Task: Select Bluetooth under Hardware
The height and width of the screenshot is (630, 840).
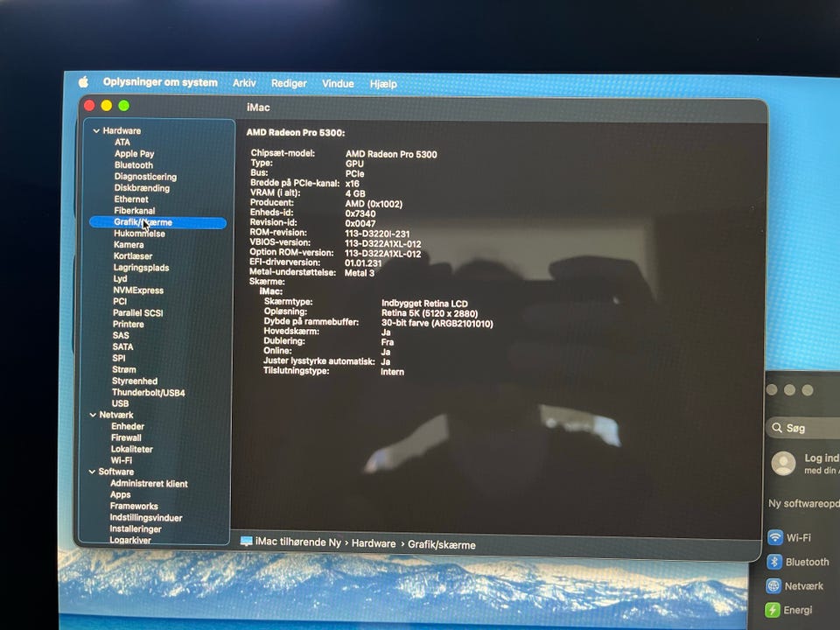Action: pos(133,165)
